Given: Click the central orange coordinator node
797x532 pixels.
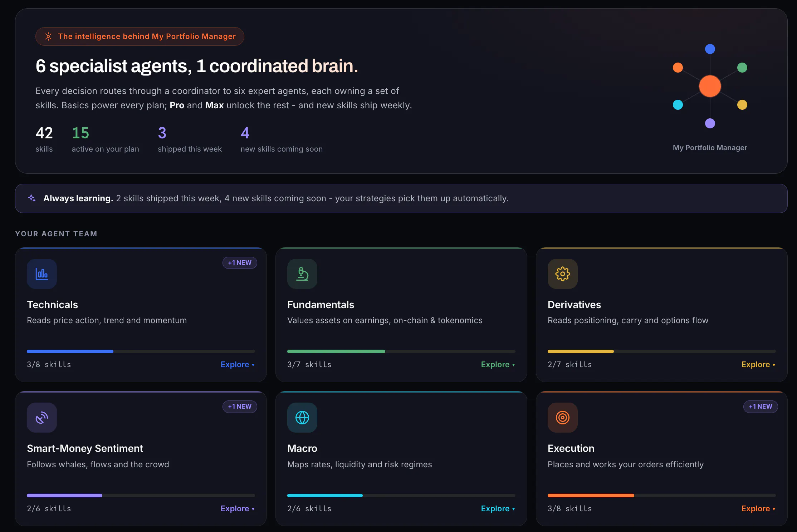Looking at the screenshot, I should 710,86.
